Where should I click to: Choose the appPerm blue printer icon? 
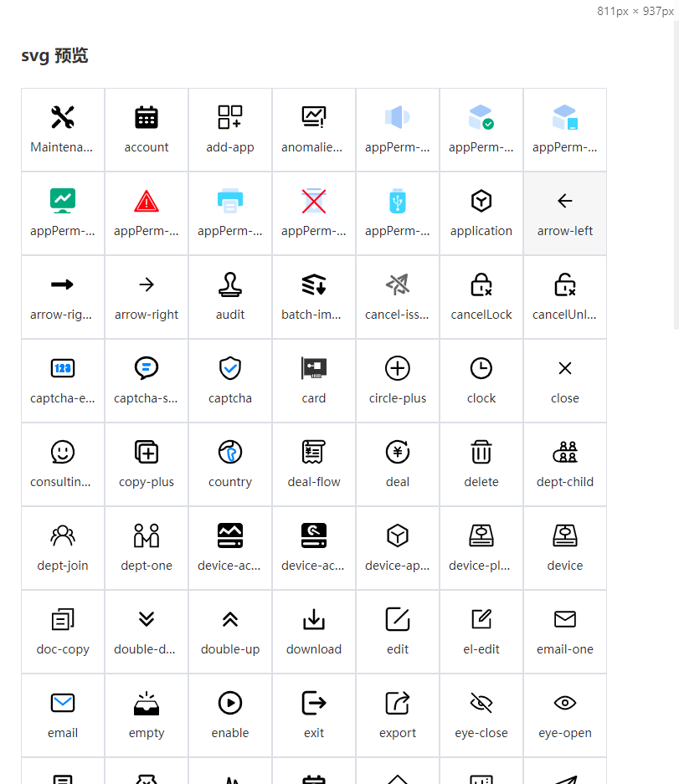pyautogui.click(x=230, y=201)
